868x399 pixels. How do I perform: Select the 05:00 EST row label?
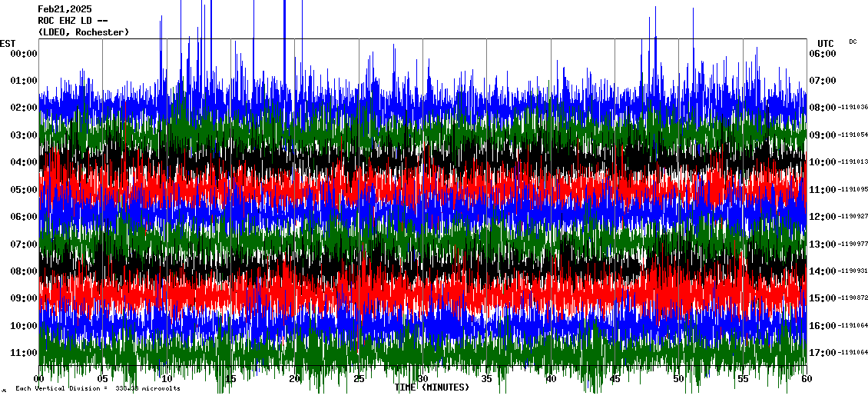click(x=24, y=190)
